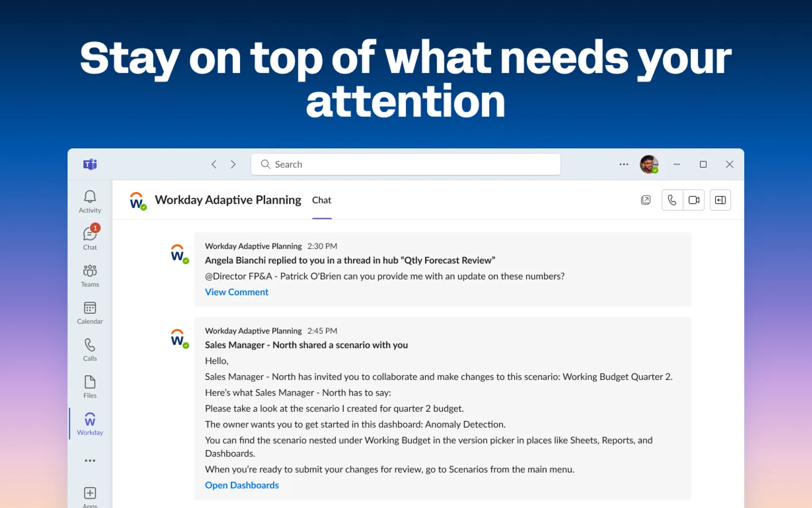Click the Workday Adaptive Planning header title

228,200
